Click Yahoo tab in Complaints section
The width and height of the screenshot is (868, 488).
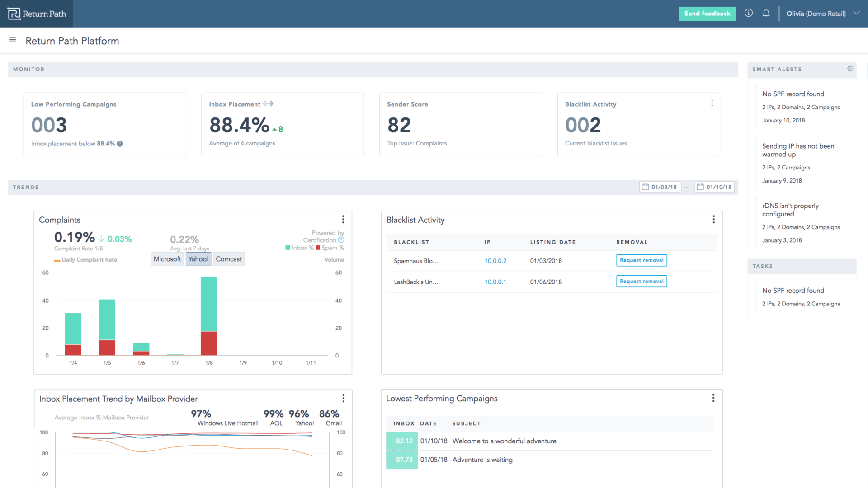pos(198,259)
